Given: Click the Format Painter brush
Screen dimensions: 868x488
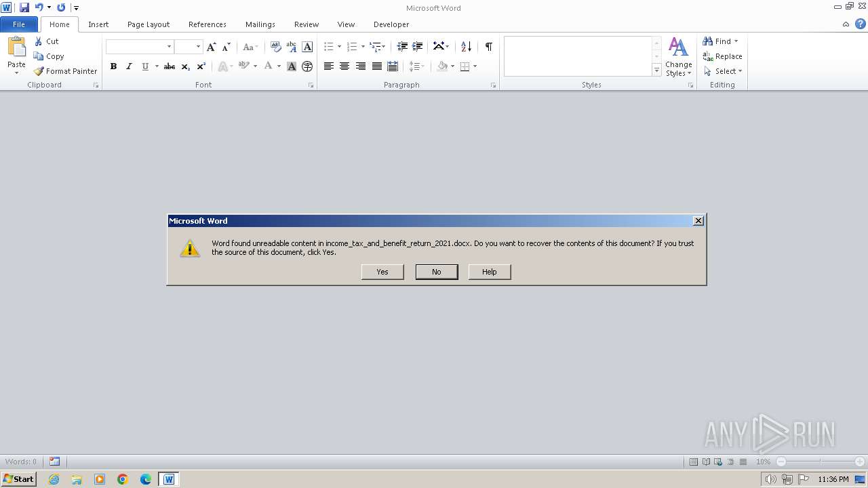Looking at the screenshot, I should (39, 71).
